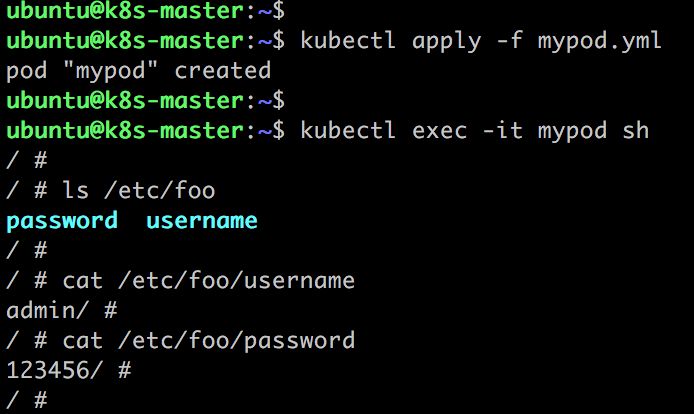Click the '123456' password output
694x414 pixels.
coord(48,370)
